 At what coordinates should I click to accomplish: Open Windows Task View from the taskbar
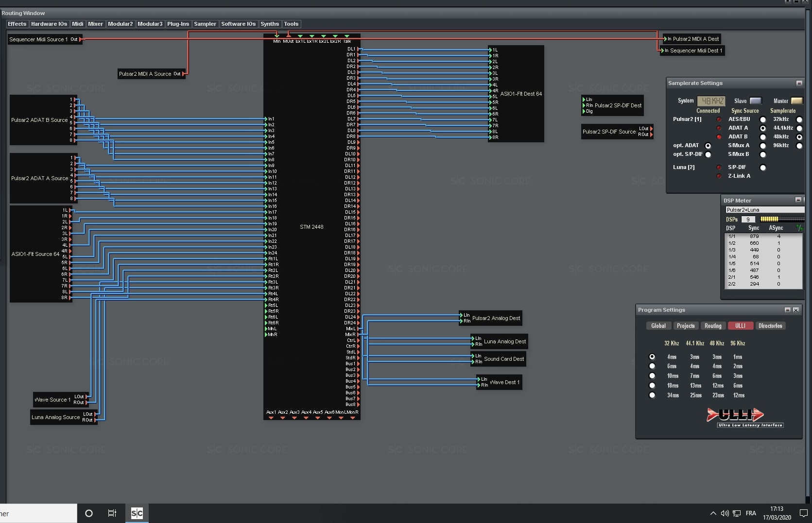(x=112, y=513)
